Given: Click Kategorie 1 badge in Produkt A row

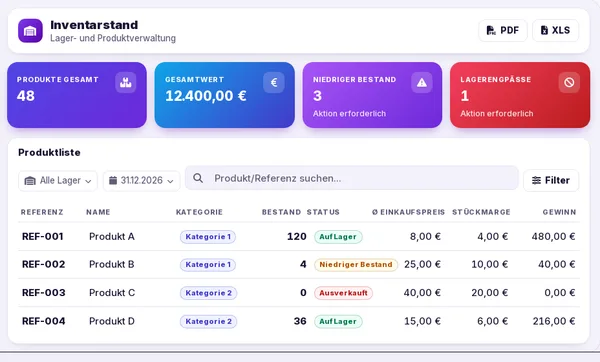Looking at the screenshot, I should tap(208, 237).
